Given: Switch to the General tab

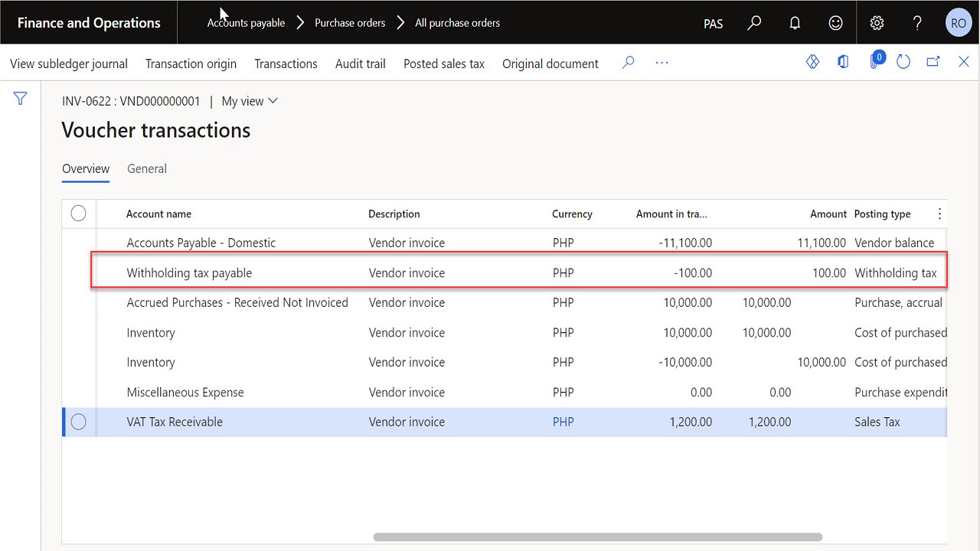Looking at the screenshot, I should [147, 168].
